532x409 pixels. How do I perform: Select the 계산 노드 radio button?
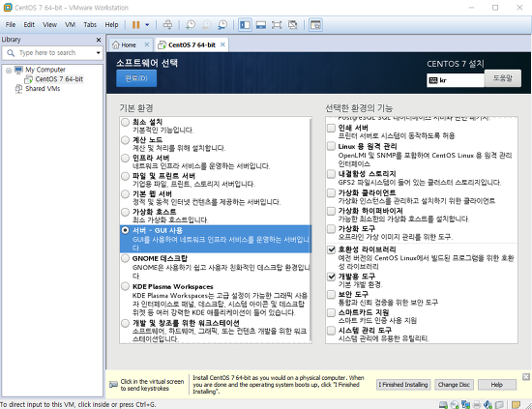point(125,140)
